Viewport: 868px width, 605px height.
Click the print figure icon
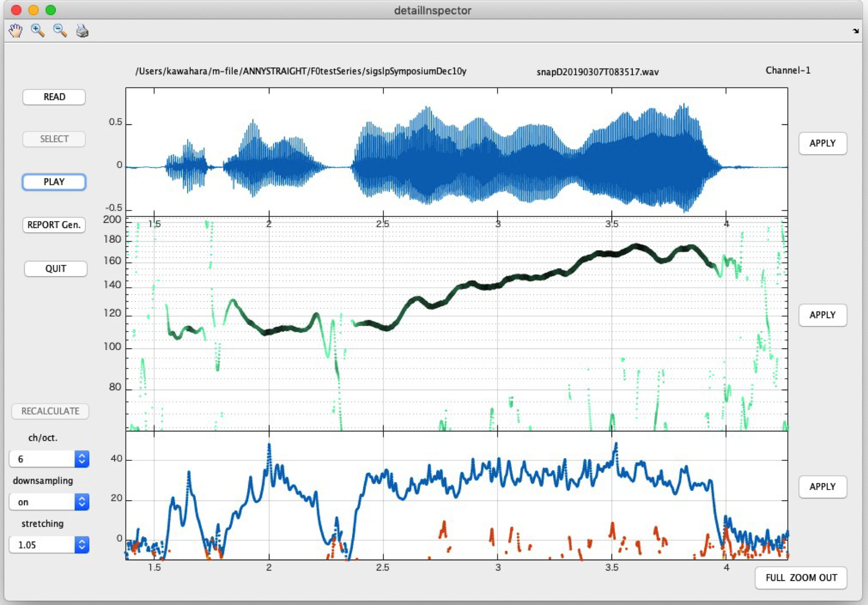82,31
